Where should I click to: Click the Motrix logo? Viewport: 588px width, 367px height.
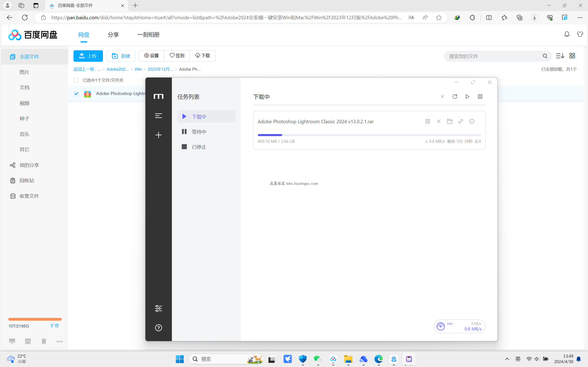(x=158, y=96)
